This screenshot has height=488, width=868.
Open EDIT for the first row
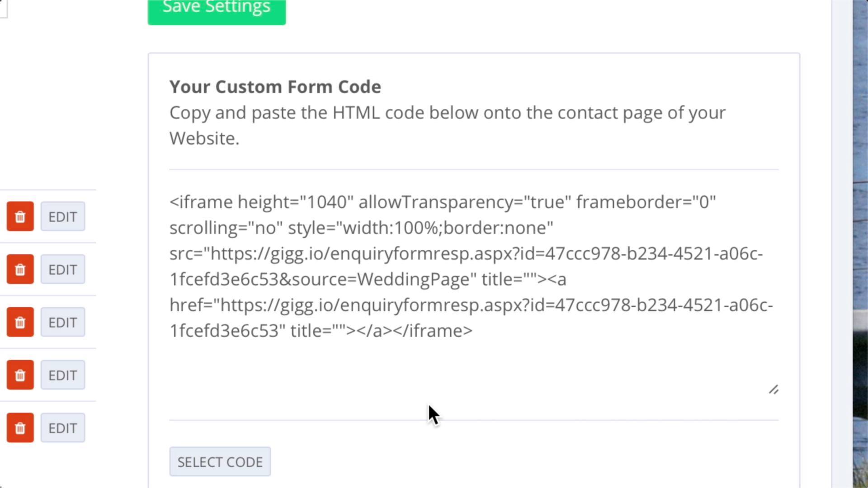pyautogui.click(x=63, y=216)
